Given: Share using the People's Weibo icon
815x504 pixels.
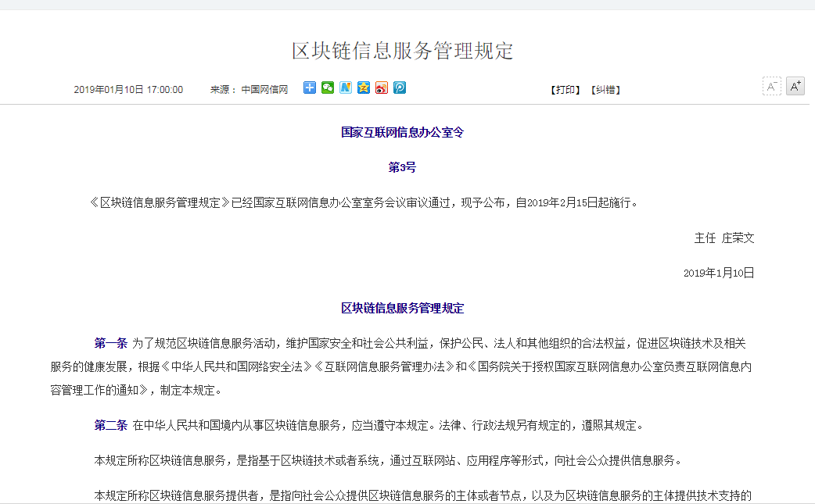Looking at the screenshot, I should tap(400, 88).
